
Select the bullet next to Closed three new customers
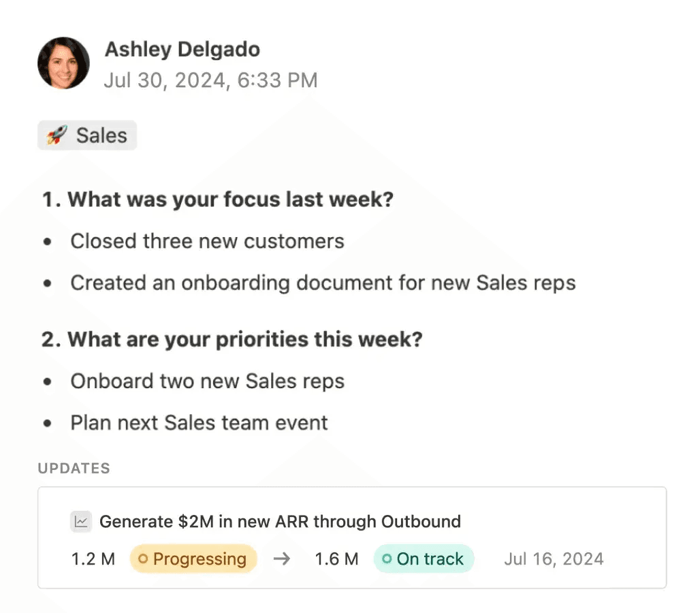[48, 241]
